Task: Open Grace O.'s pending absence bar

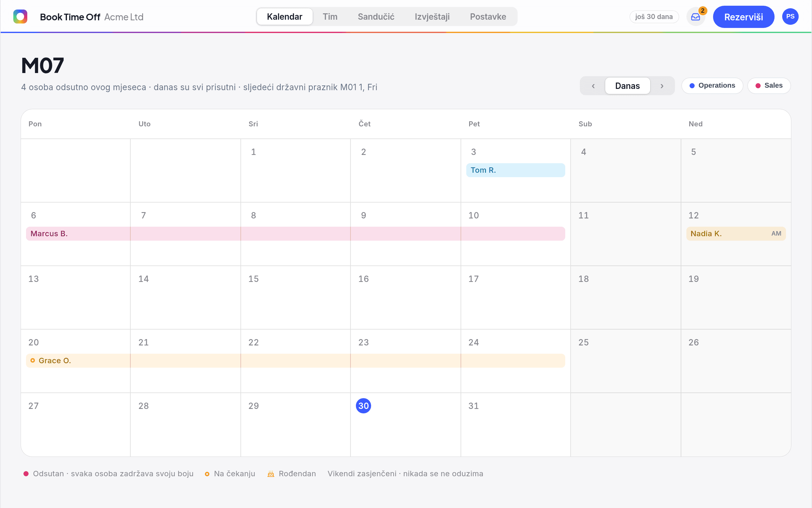Action: [x=296, y=360]
